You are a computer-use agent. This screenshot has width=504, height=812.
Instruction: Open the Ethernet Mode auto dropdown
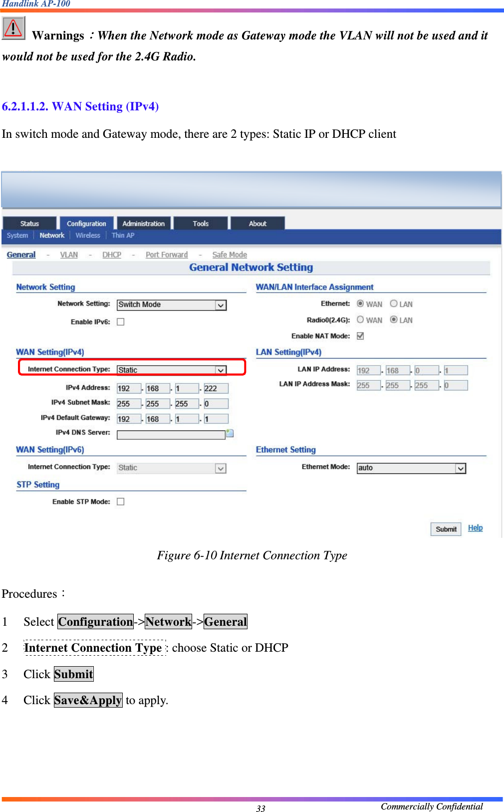[411, 468]
